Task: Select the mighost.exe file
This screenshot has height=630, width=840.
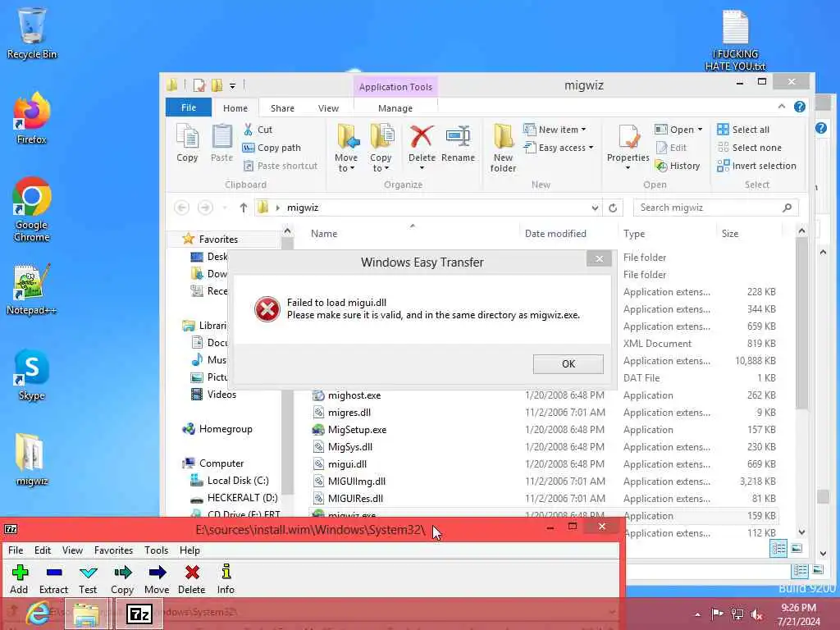Action: 354,395
